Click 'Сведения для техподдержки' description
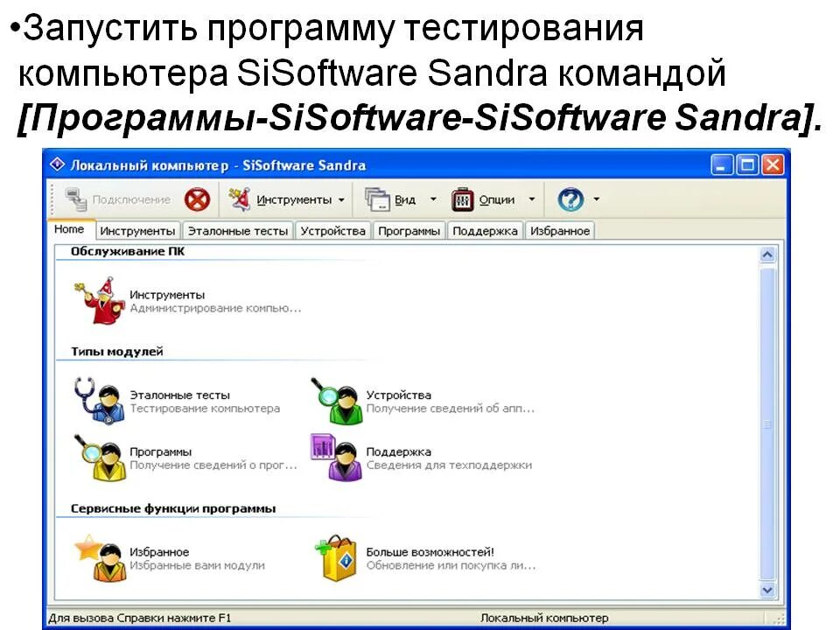 449,465
